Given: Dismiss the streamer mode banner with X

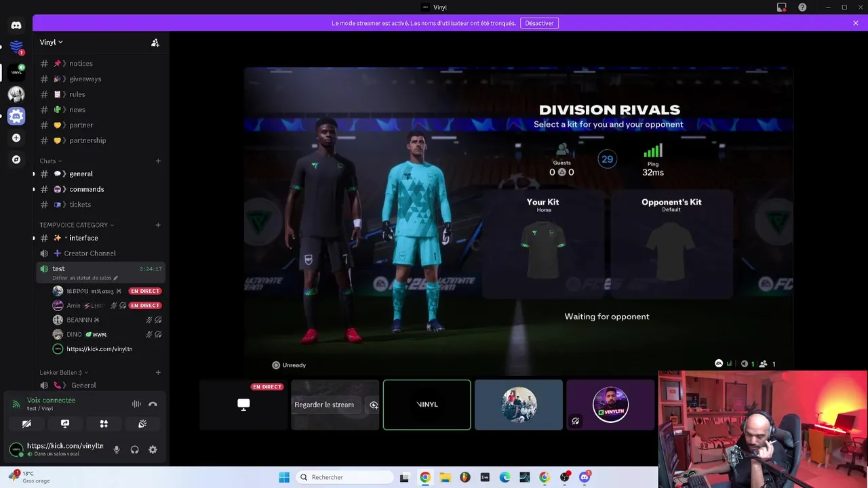Looking at the screenshot, I should point(856,23).
